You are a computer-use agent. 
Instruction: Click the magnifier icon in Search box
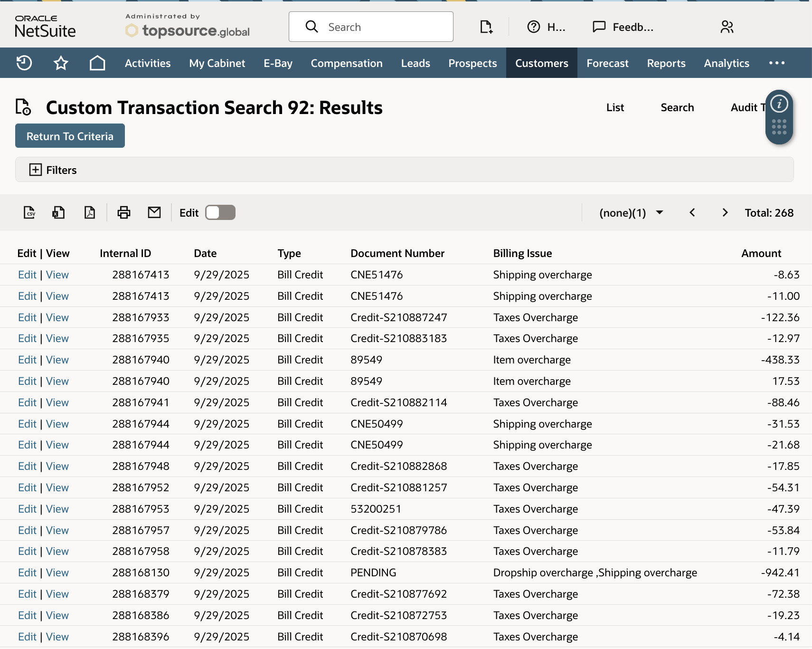312,27
